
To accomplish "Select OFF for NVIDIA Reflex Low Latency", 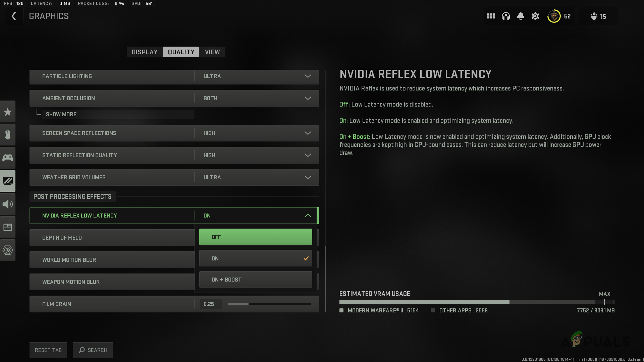I will tap(255, 237).
